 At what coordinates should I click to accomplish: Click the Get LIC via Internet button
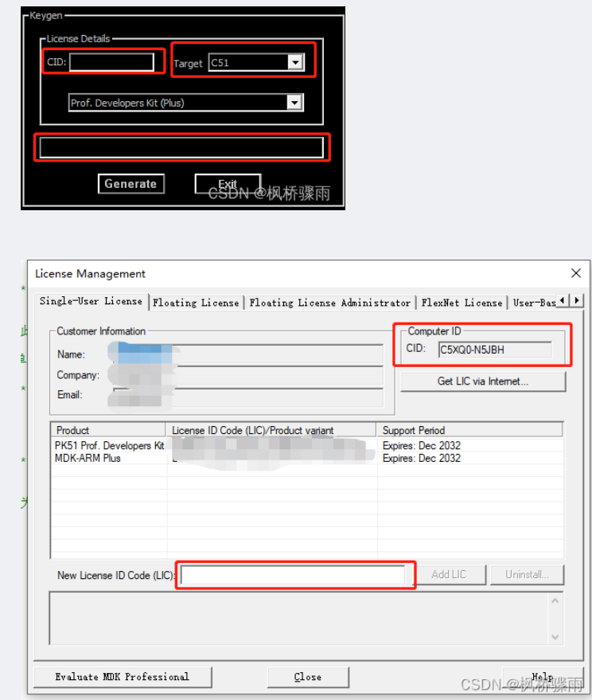pyautogui.click(x=483, y=381)
